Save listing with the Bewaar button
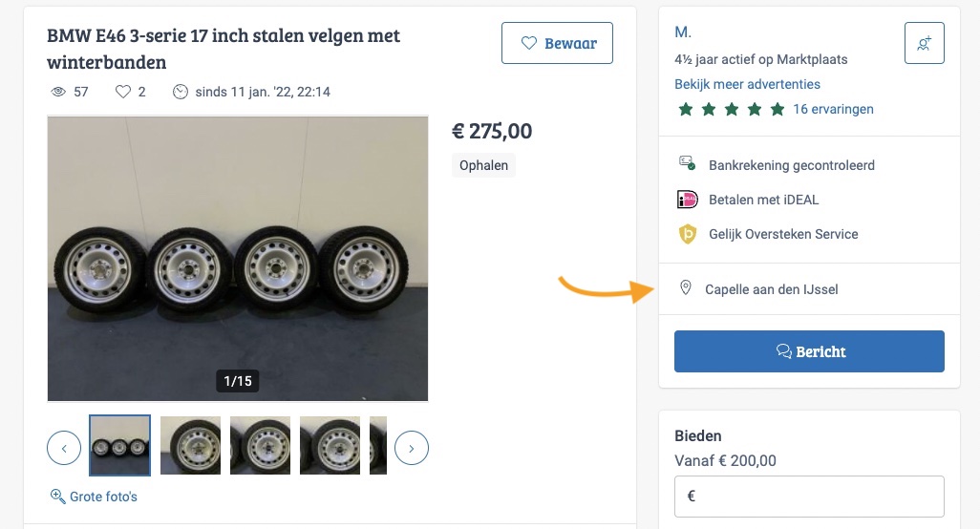Screen dimensions: 980x529 557,43
